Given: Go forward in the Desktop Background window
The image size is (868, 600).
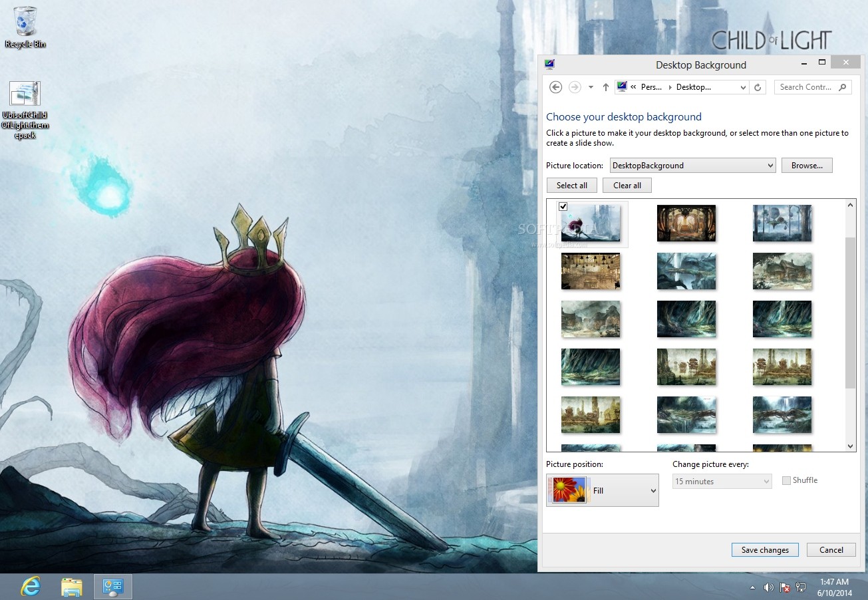Looking at the screenshot, I should click(575, 87).
